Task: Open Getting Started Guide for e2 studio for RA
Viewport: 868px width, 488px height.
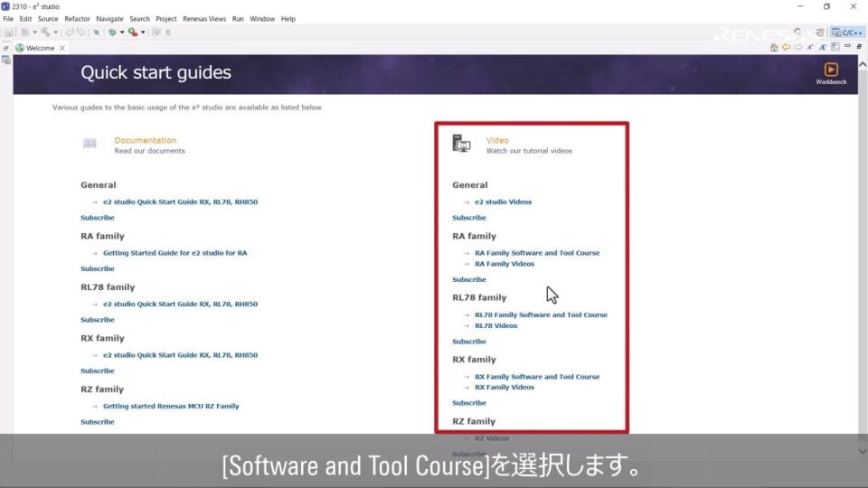Action: point(175,253)
